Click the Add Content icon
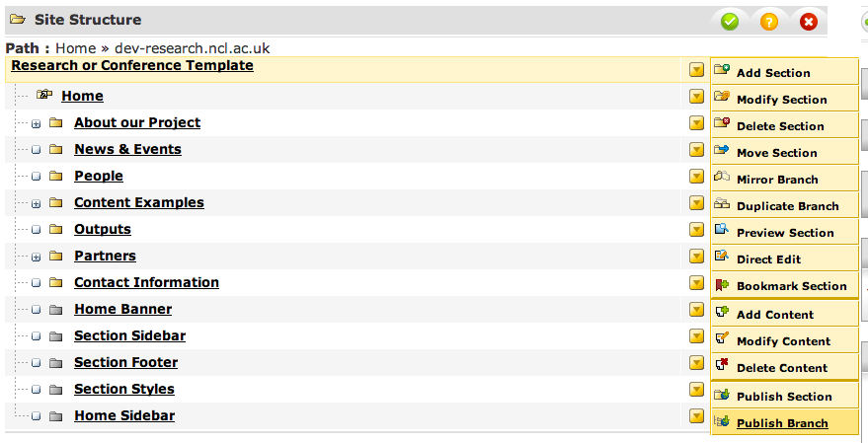This screenshot has width=868, height=443. 722,313
